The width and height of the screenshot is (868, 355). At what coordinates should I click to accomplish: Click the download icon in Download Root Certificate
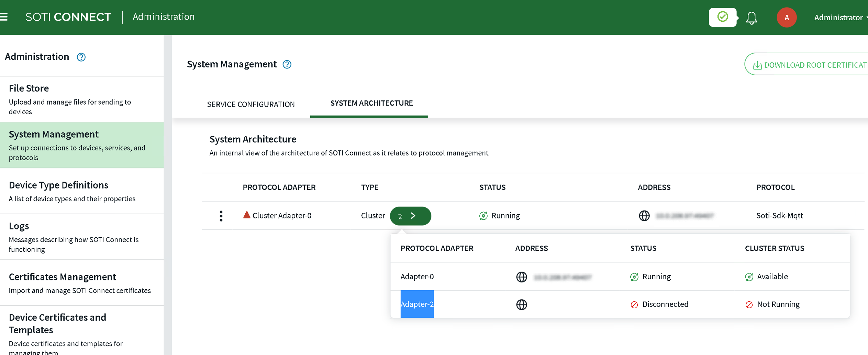pos(757,65)
